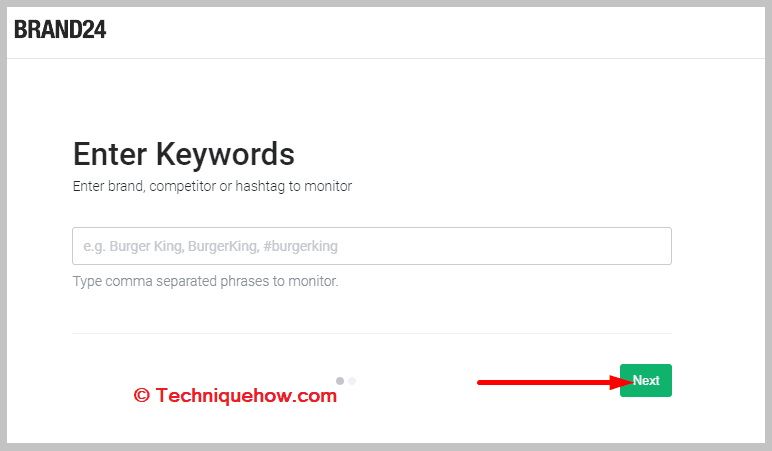Go to the second step dot

tap(352, 381)
